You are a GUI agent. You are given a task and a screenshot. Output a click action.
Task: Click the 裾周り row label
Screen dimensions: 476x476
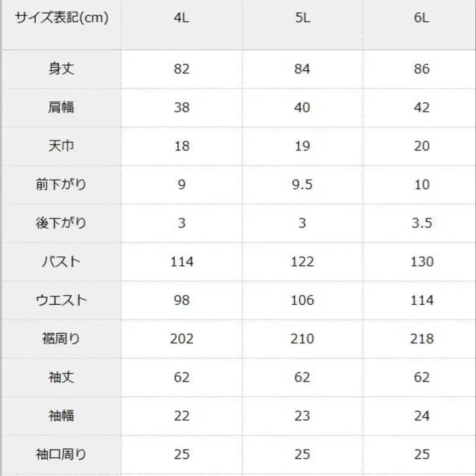[x=61, y=339]
